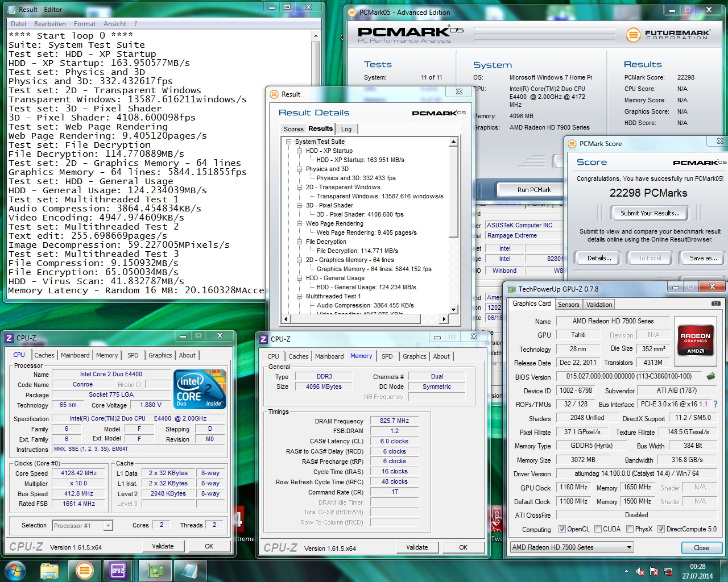Toggle the DirectCompute 5.0 checkbox
728x582 pixels.
click(x=661, y=529)
